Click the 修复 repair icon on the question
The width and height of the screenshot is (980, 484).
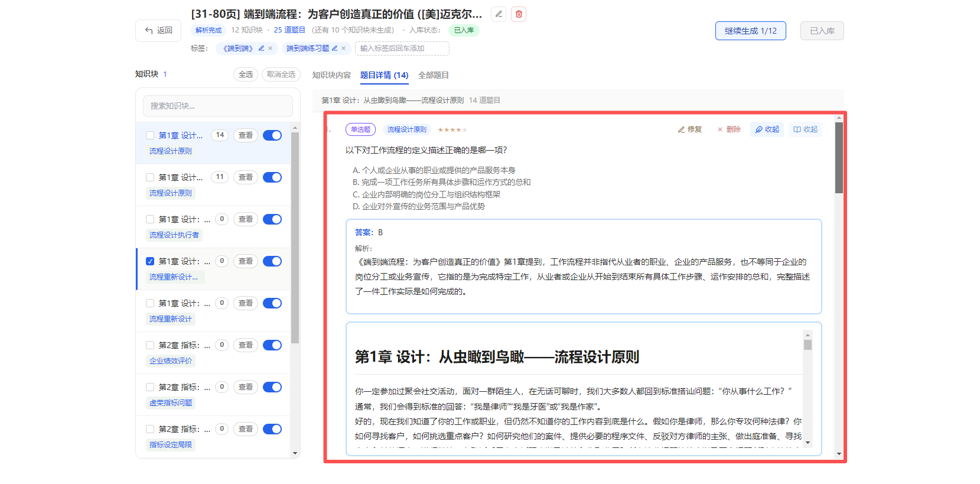click(x=690, y=129)
